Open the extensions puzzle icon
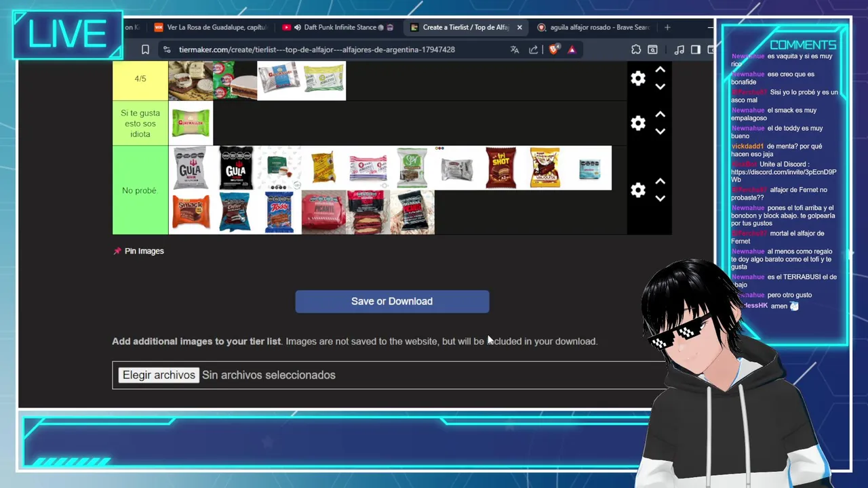This screenshot has height=488, width=868. (x=635, y=49)
